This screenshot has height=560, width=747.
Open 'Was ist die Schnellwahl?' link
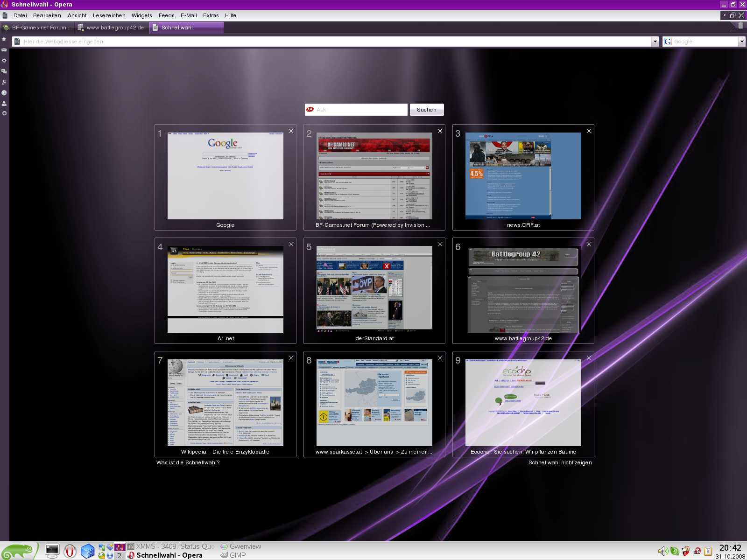188,462
